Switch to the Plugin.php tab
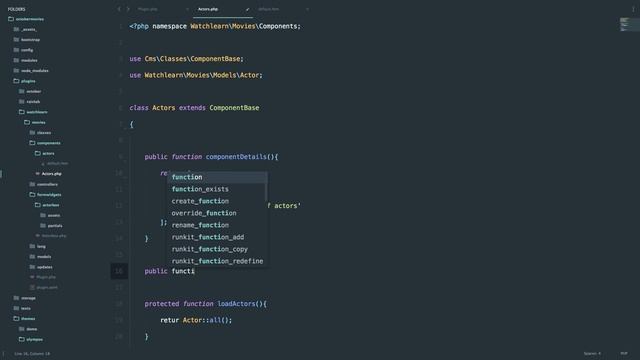 (x=147, y=9)
